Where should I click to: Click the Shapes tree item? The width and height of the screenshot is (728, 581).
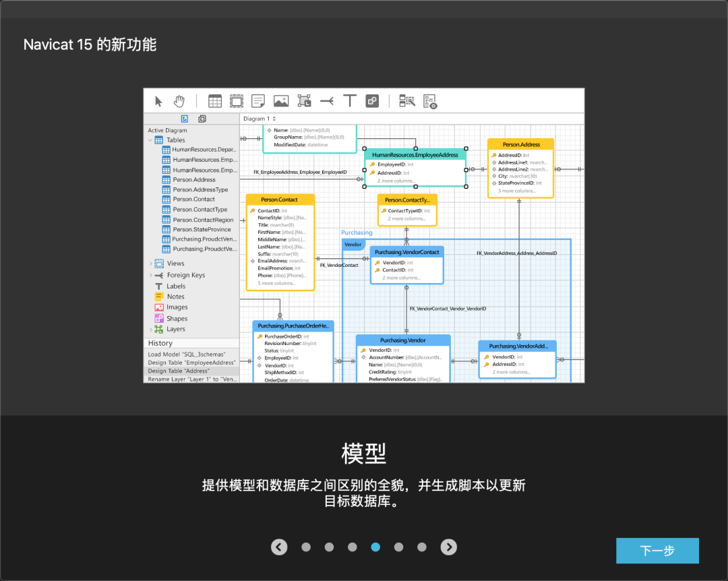pyautogui.click(x=177, y=319)
